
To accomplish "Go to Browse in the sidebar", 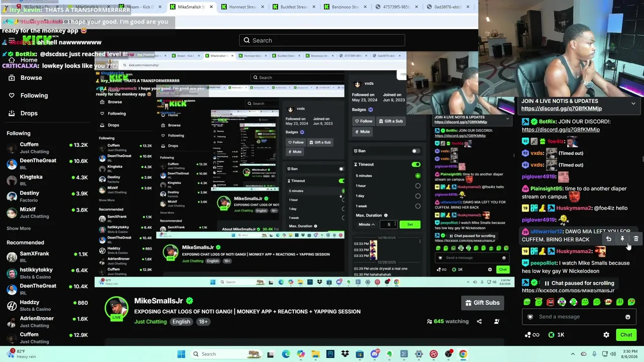I will (31, 78).
